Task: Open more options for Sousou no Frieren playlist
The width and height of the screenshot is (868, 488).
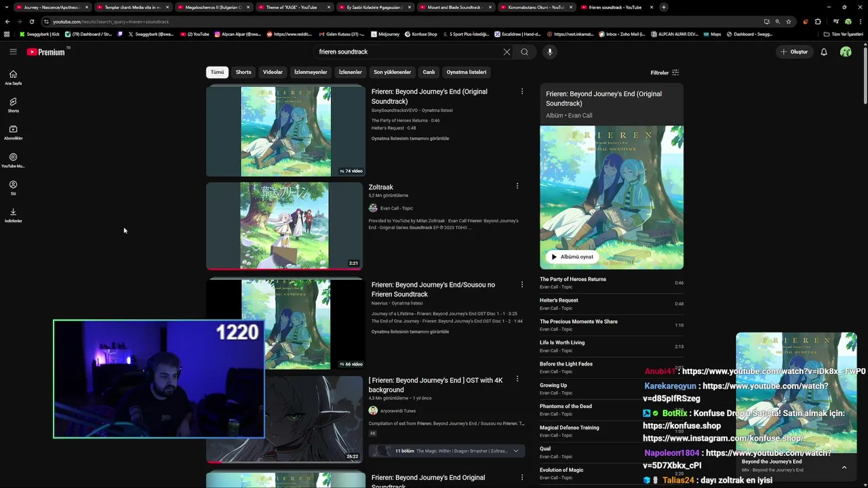Action: [521, 284]
